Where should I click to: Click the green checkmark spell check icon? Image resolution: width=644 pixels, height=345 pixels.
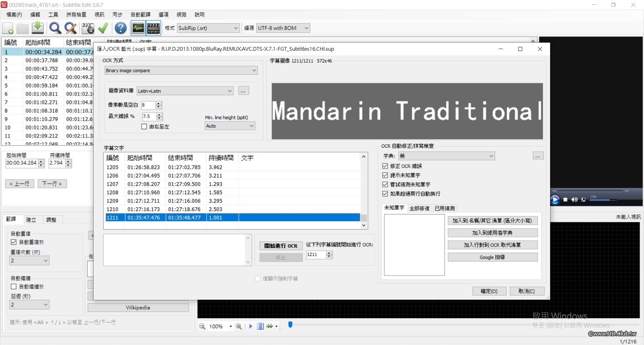pyautogui.click(x=103, y=28)
